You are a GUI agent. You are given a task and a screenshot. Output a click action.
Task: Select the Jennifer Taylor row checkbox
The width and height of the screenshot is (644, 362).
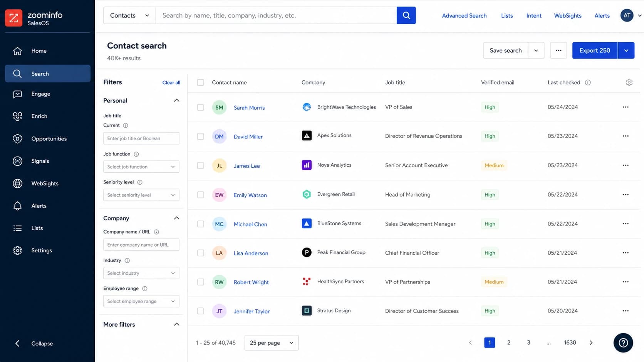pyautogui.click(x=201, y=311)
